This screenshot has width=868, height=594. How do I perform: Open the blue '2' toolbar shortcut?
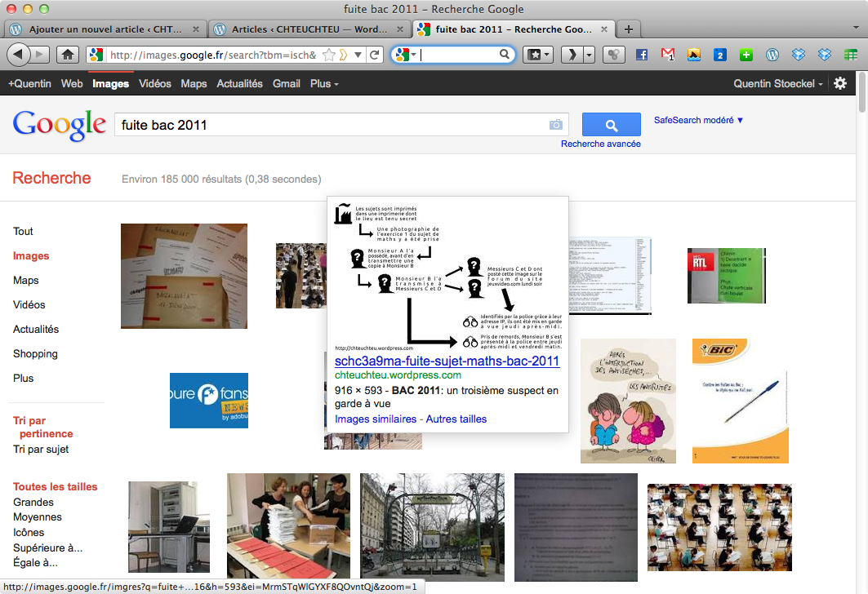click(x=719, y=55)
